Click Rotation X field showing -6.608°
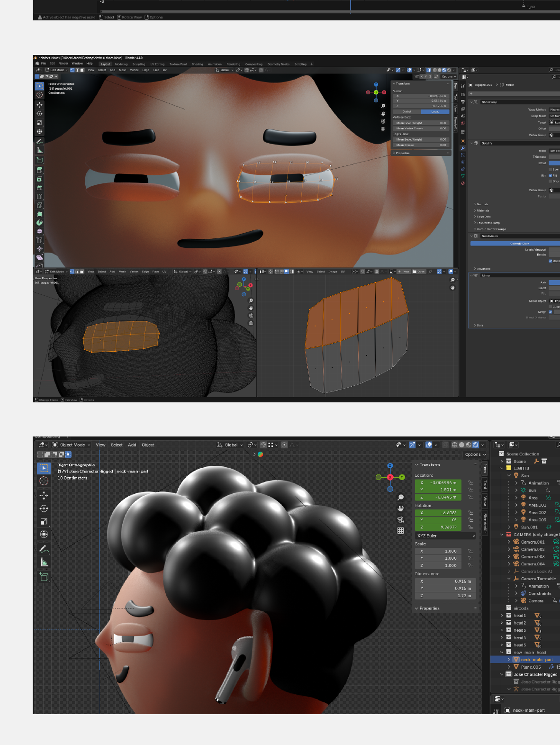The image size is (560, 745). click(x=438, y=513)
